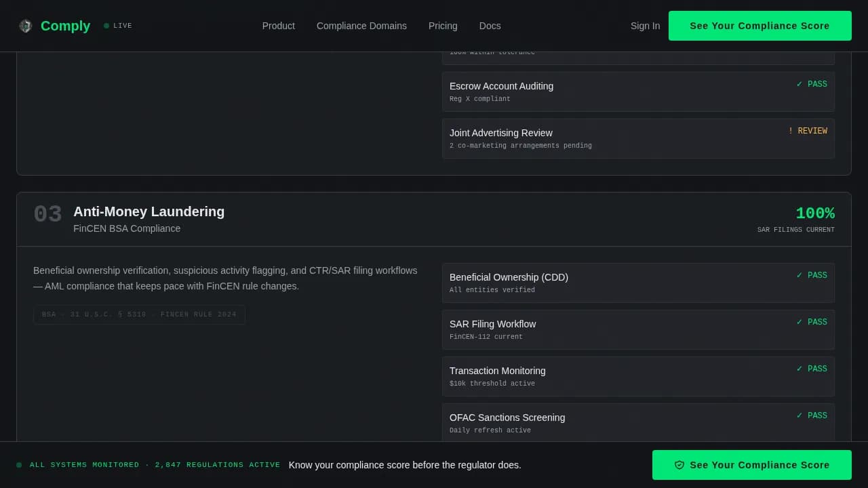Viewport: 868px width, 488px height.
Task: Select the Escrow Account Auditing row
Action: coord(638,91)
